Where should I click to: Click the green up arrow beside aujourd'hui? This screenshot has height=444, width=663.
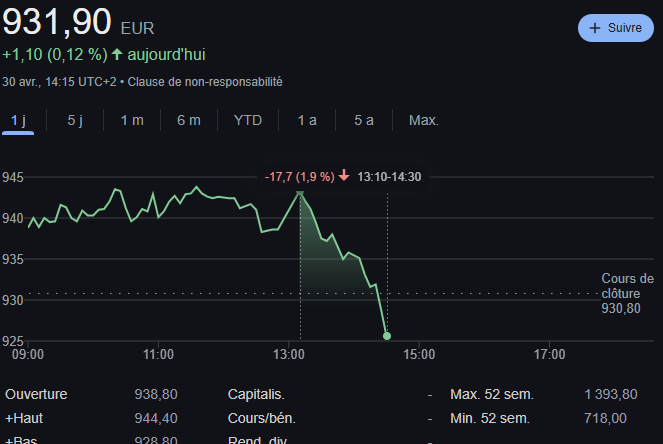117,54
